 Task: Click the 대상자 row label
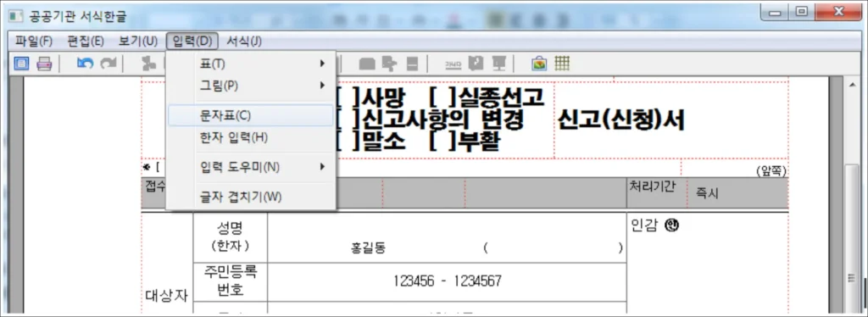click(167, 295)
